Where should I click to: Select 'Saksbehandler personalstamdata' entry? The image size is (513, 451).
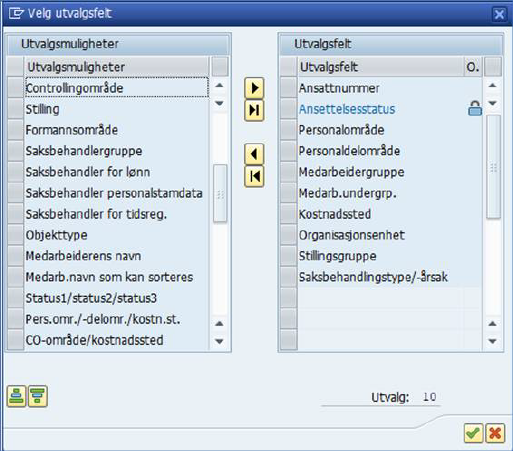click(117, 193)
